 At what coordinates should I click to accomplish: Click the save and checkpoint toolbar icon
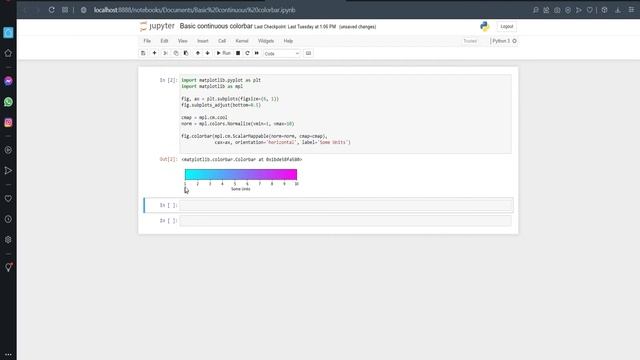click(143, 53)
